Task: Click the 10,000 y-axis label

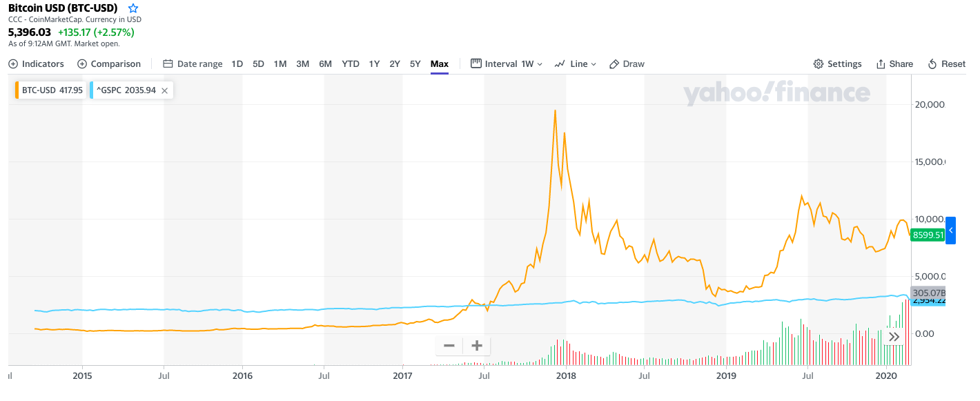Action: coord(929,219)
